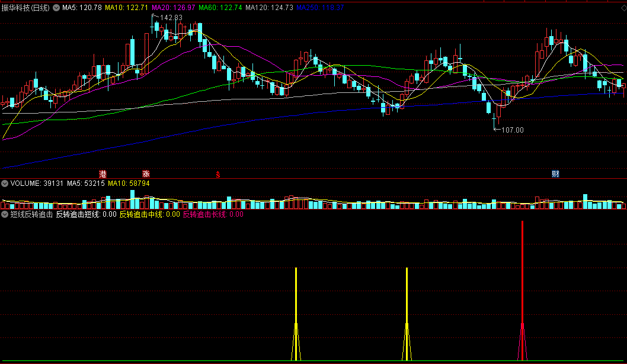
Task: Click the 反转追击短线: 0.00 label
Action: [x=86, y=214]
